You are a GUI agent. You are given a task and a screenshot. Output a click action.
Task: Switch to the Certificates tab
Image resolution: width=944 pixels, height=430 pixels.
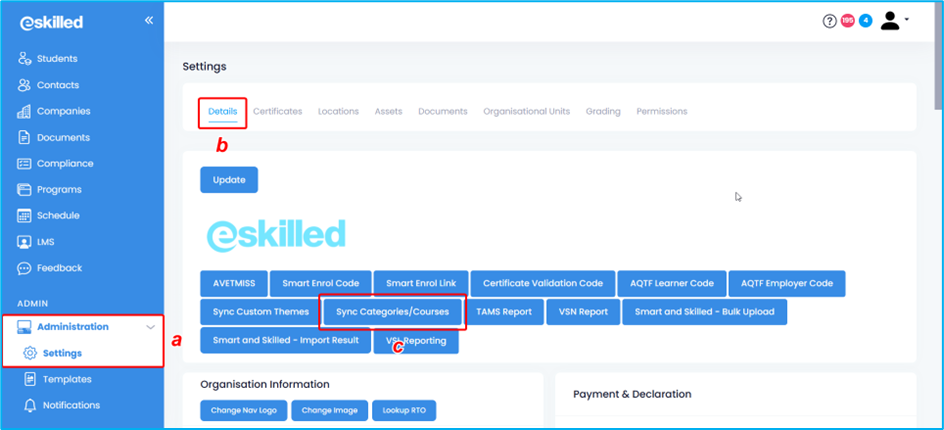[277, 111]
